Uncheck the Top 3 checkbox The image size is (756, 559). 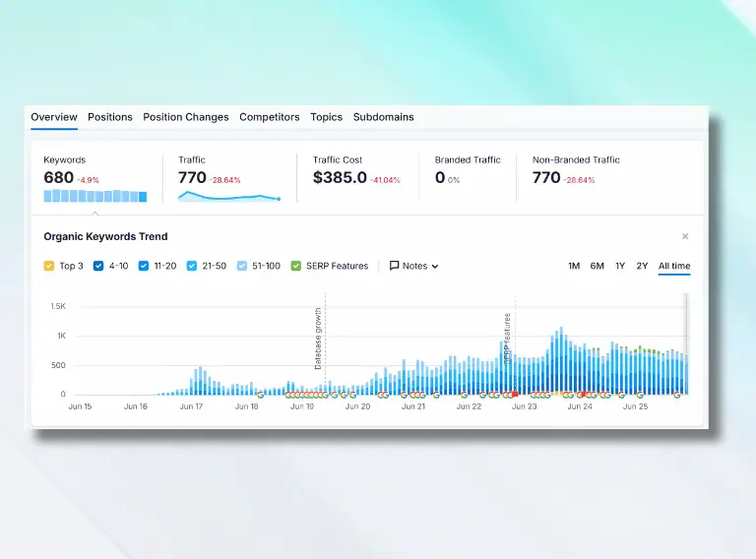(x=48, y=266)
